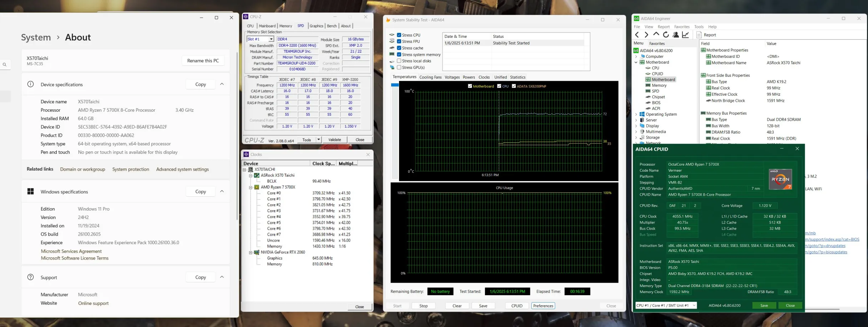Image resolution: width=868 pixels, height=327 pixels.
Task: Click blue graph slider left of temperature chart
Action: tap(395, 85)
